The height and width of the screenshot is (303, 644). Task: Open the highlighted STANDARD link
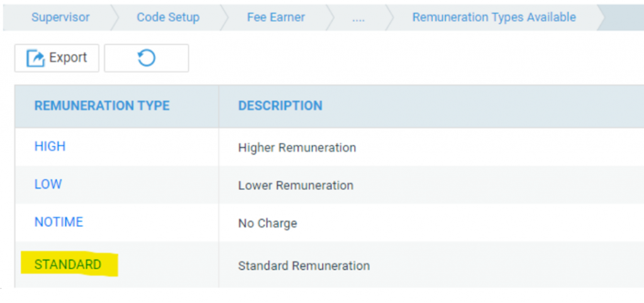pos(68,265)
